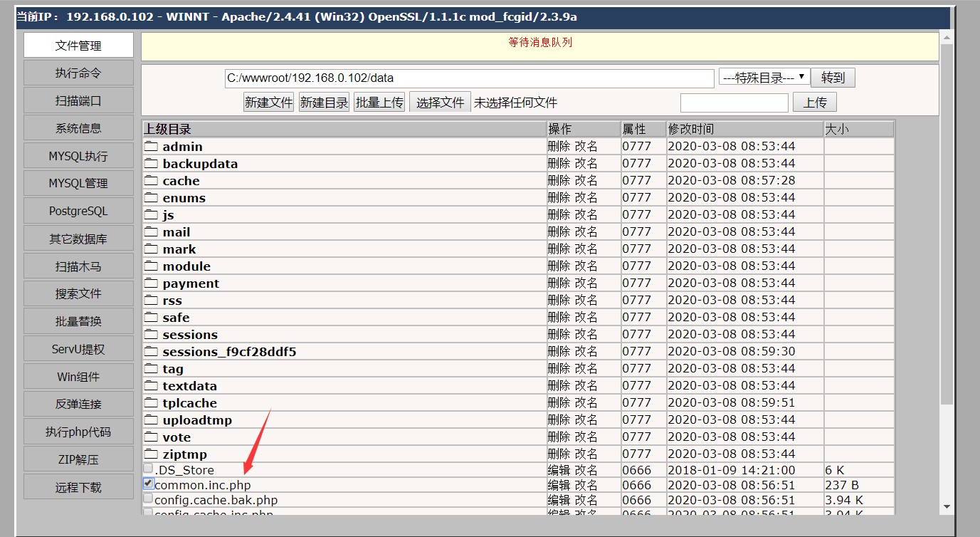
Task: Open the 特殊目录 dropdown
Action: [764, 77]
